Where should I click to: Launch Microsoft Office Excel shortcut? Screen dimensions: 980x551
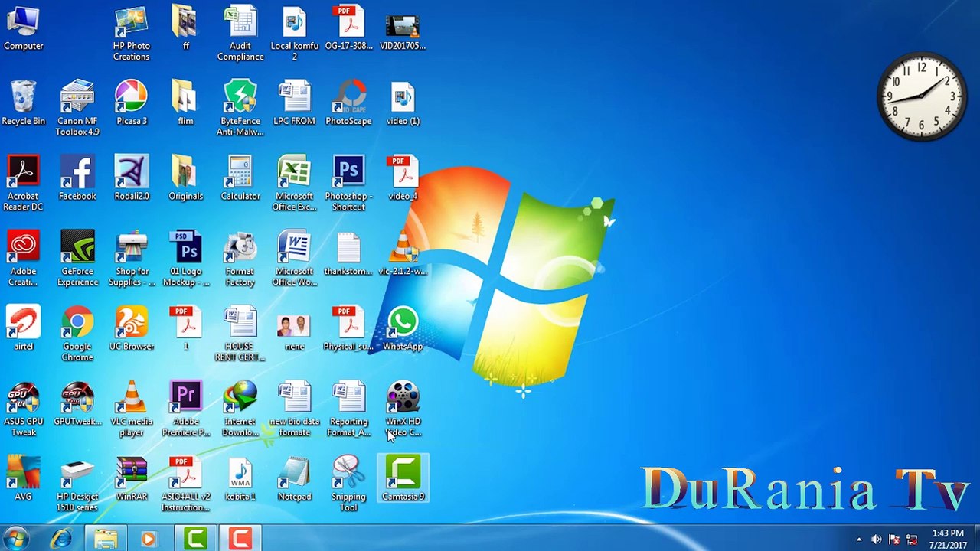point(295,184)
